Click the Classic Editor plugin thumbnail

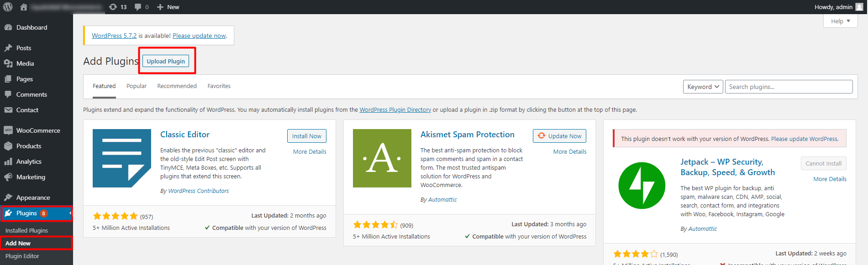[x=121, y=158]
